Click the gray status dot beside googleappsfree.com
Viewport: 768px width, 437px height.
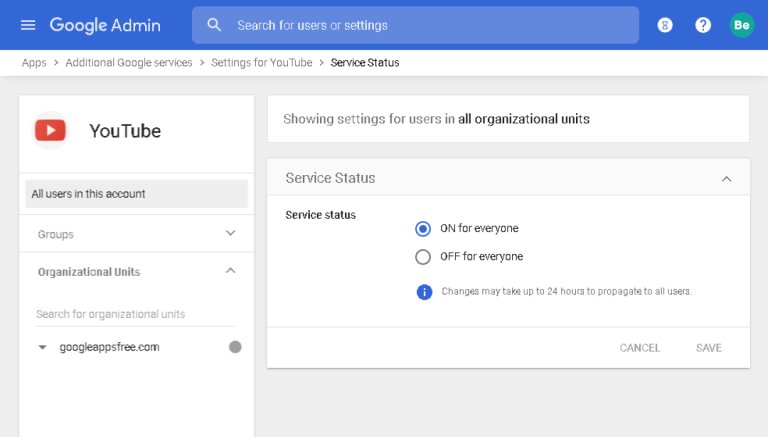tap(235, 347)
